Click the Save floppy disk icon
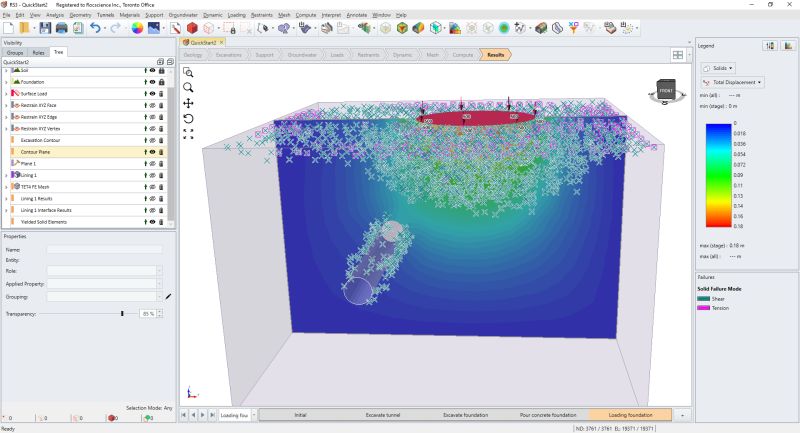 (45, 28)
